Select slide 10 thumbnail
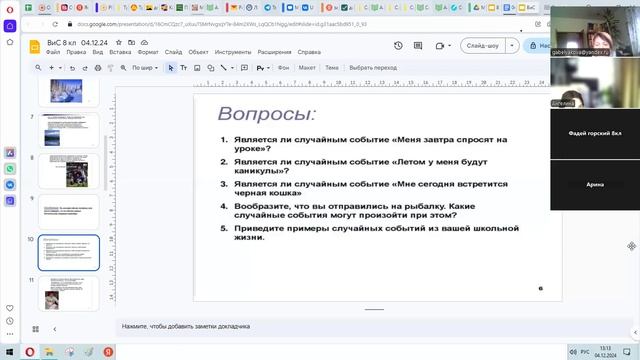 click(x=69, y=253)
